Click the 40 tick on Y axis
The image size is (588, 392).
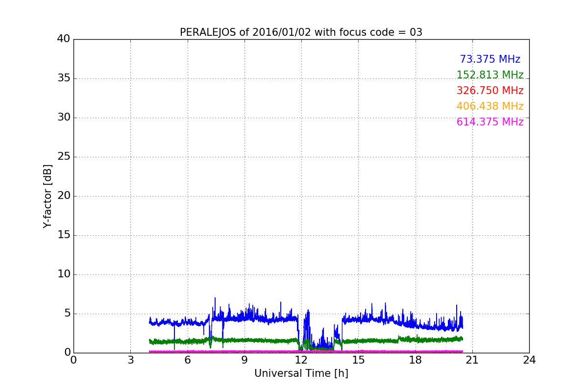pos(64,39)
